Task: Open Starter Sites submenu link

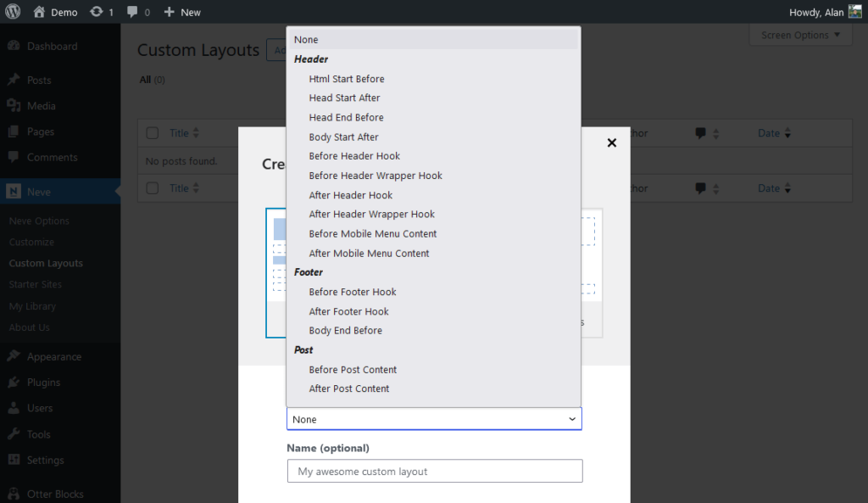Action: 36,284
